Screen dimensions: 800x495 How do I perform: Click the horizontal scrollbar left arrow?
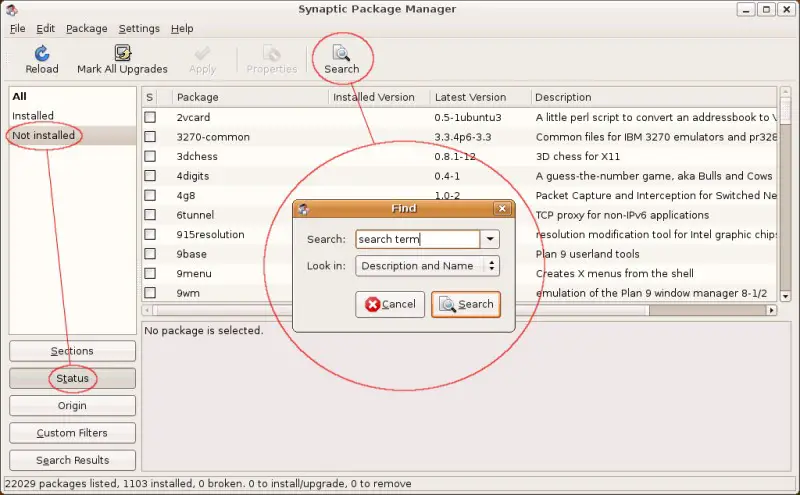pos(147,310)
